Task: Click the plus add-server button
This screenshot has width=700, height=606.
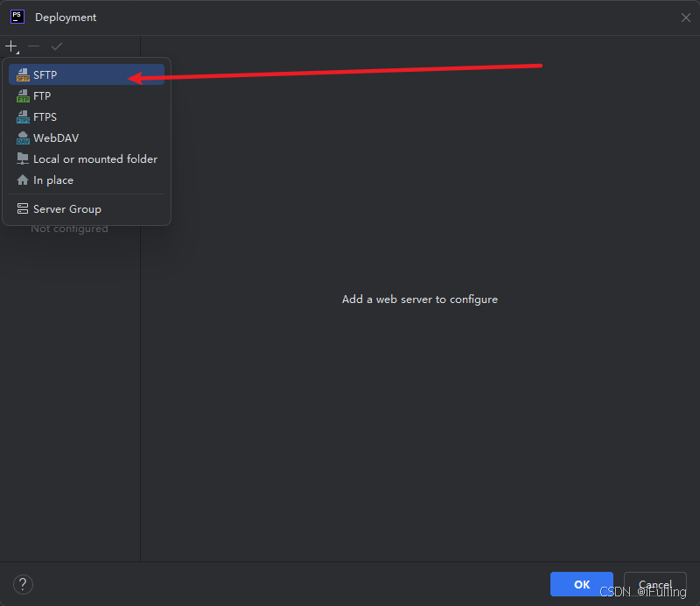Action: click(x=11, y=46)
